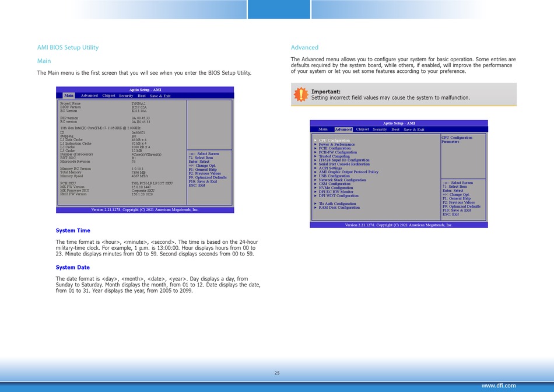Open the DFI WDT Configuration submenu
Screen dimensions: 554x392
click(x=338, y=196)
